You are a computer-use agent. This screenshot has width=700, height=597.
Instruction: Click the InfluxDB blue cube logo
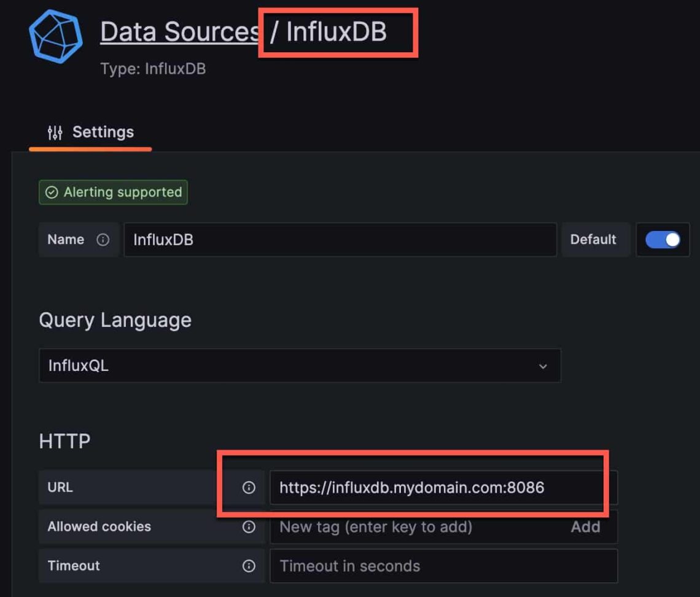[54, 35]
